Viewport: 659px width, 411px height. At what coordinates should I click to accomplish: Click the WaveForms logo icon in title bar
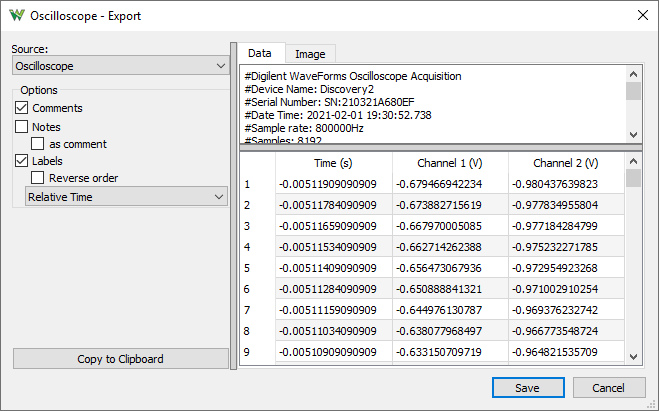pos(16,15)
